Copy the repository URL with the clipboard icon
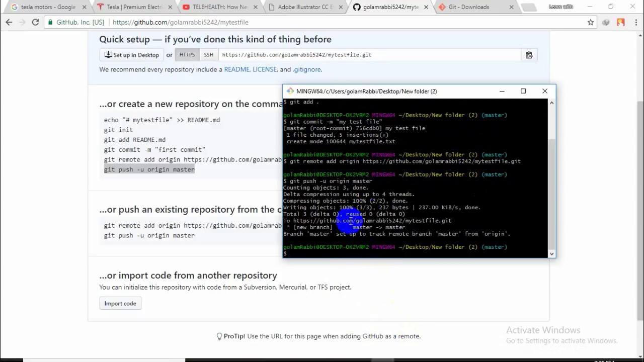 pos(529,55)
